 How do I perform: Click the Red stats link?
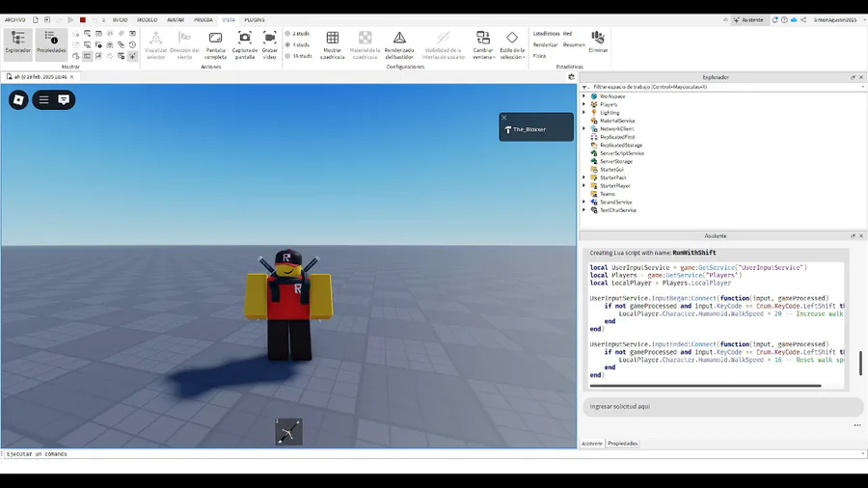coord(567,34)
